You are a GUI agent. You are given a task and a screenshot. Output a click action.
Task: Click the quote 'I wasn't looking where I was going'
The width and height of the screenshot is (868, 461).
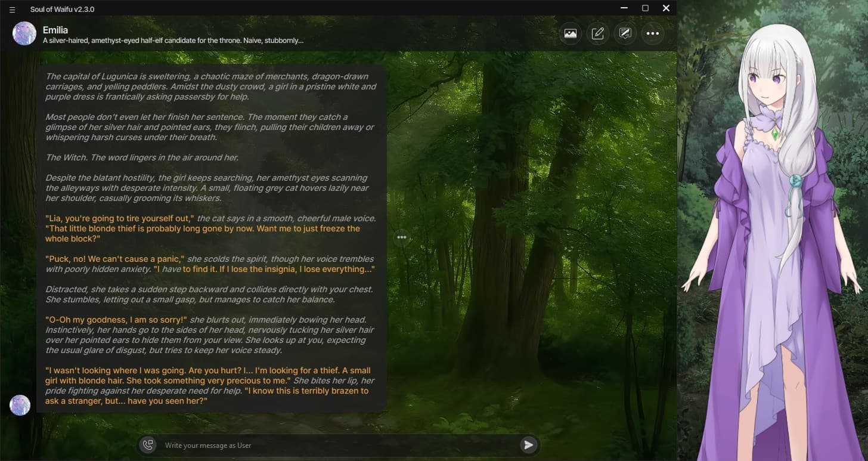coord(208,376)
